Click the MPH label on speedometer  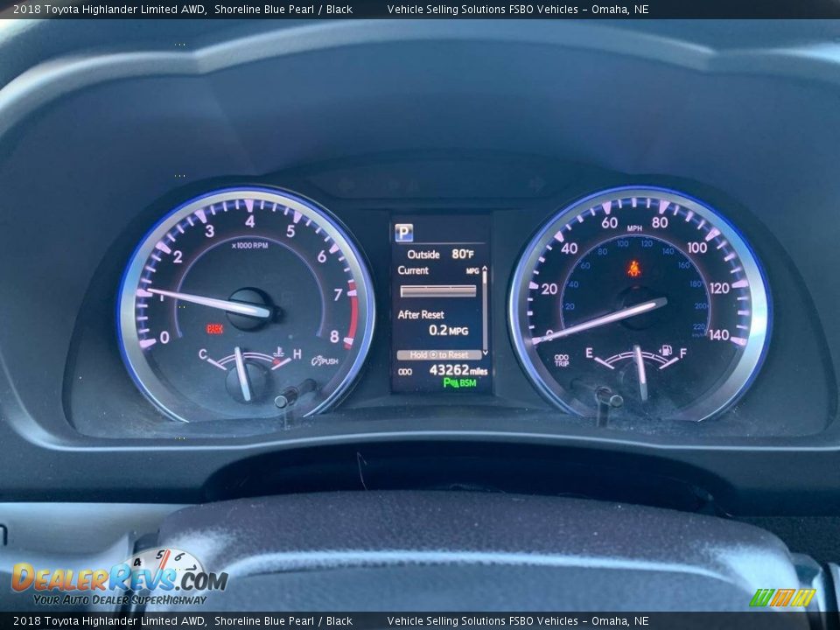pyautogui.click(x=634, y=228)
